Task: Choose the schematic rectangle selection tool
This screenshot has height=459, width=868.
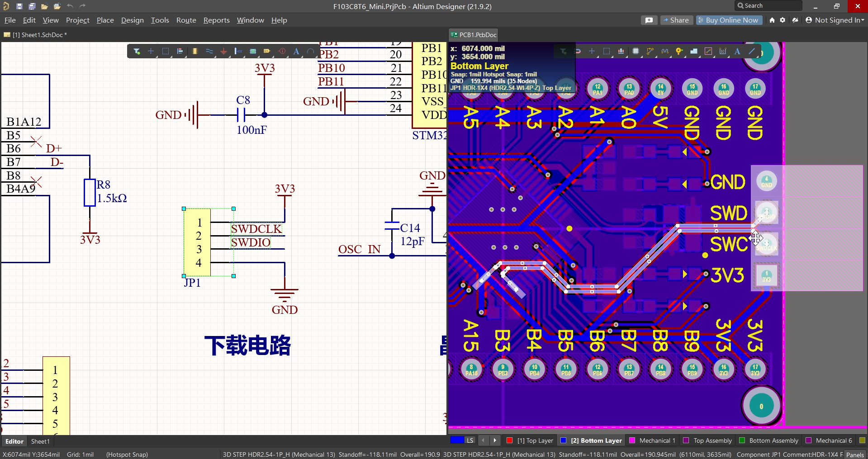Action: pyautogui.click(x=166, y=51)
